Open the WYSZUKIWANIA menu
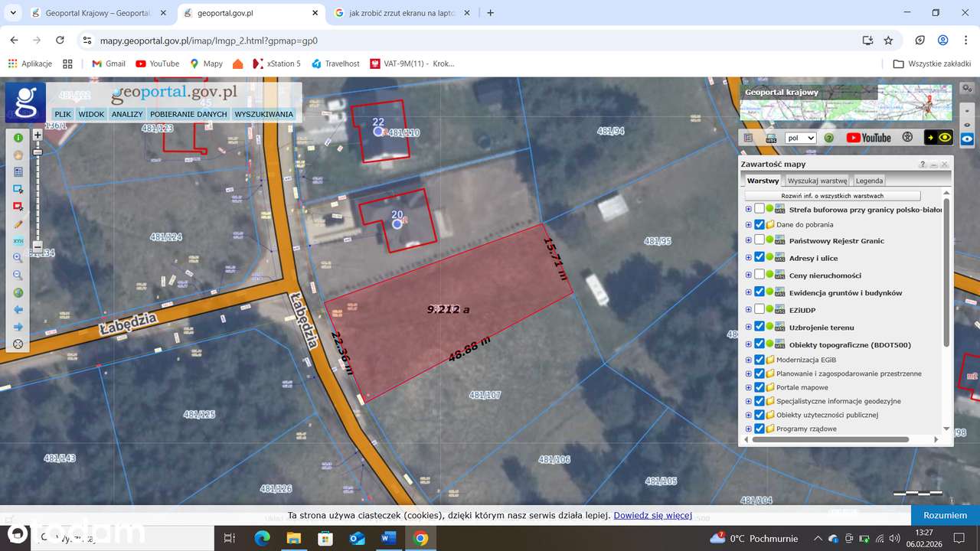Image resolution: width=980 pixels, height=551 pixels. (264, 114)
